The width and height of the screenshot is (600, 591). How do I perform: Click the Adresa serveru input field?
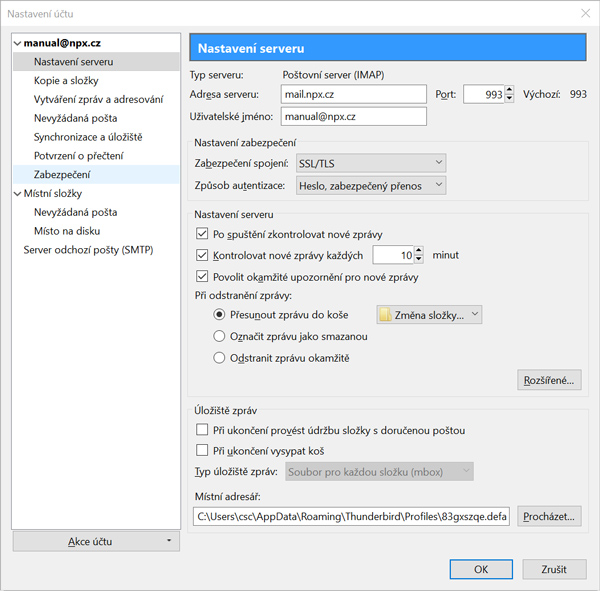[353, 95]
